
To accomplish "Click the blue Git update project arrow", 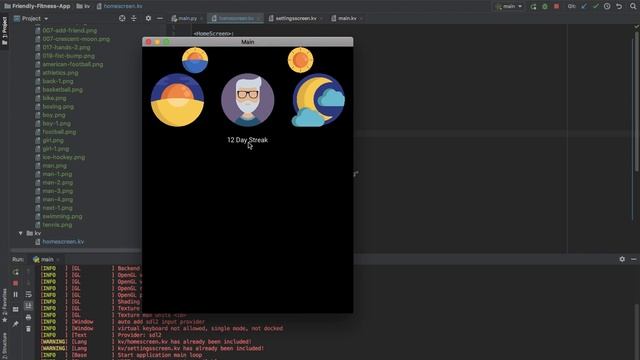I will click(x=584, y=7).
